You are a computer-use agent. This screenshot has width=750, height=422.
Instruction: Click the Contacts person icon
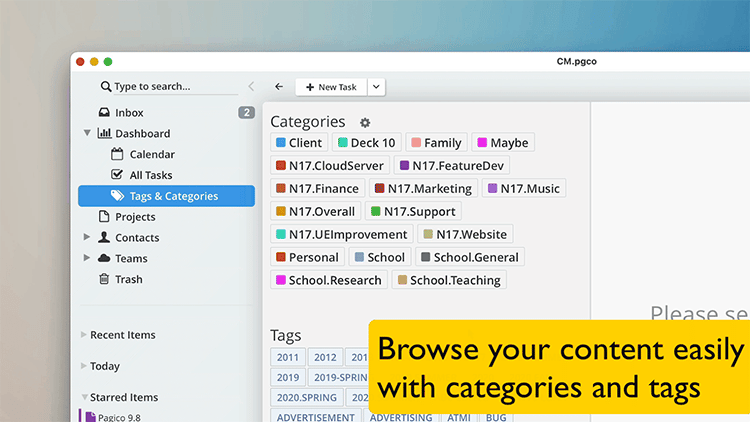104,237
